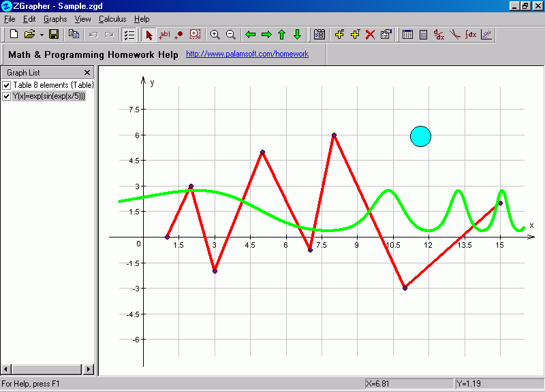Viewport: 545px width, 392px height.
Task: Open graph properties icon
Action: coord(386,35)
